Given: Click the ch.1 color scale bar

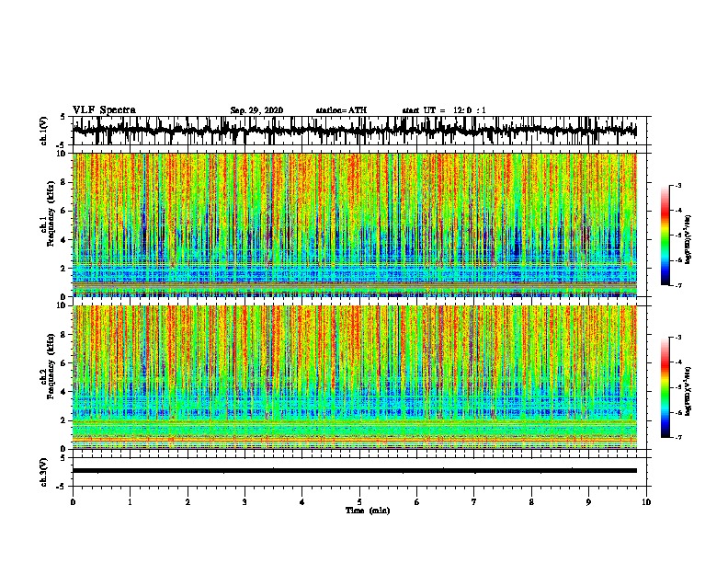Looking at the screenshot, I should pos(665,236).
